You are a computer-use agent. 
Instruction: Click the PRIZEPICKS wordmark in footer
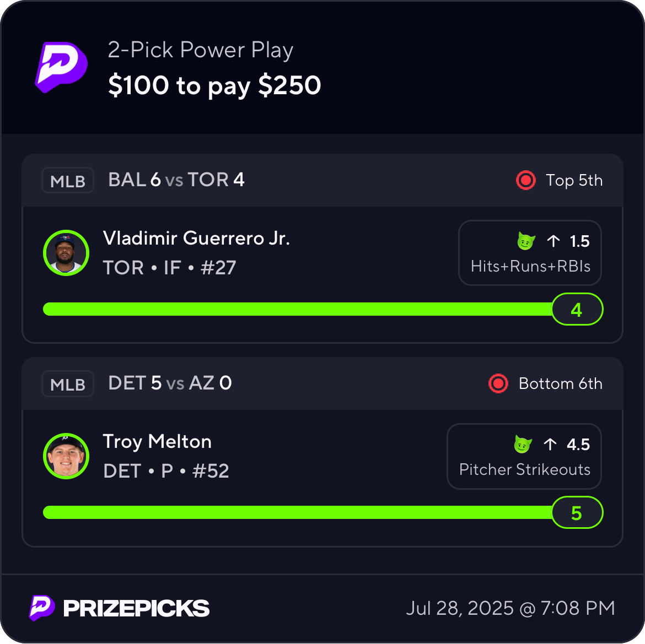pyautogui.click(x=136, y=608)
